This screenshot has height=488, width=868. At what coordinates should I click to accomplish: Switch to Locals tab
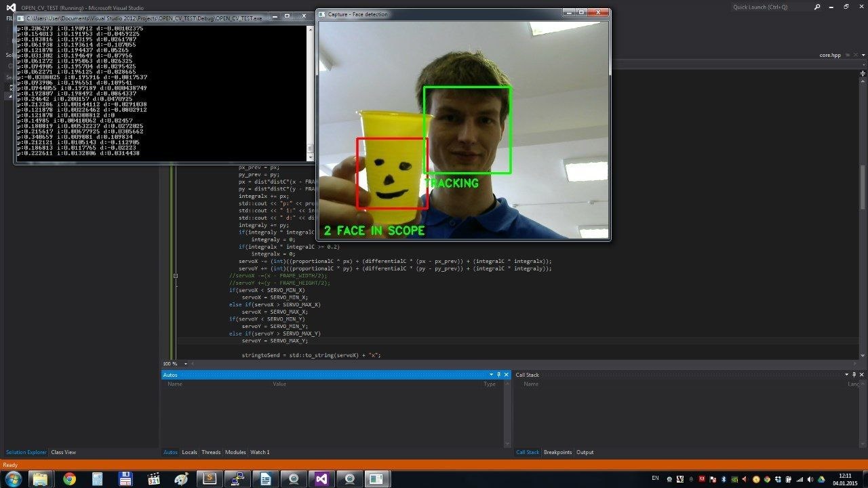click(189, 452)
